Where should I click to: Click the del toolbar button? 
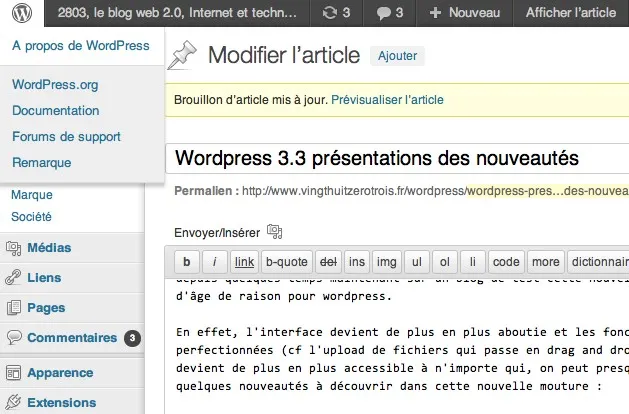click(328, 262)
